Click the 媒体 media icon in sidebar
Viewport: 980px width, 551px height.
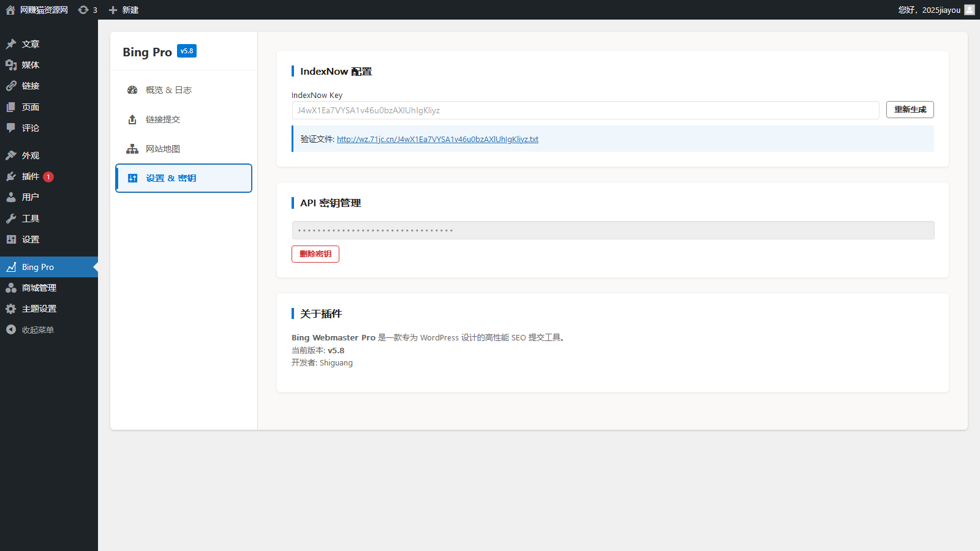[11, 65]
